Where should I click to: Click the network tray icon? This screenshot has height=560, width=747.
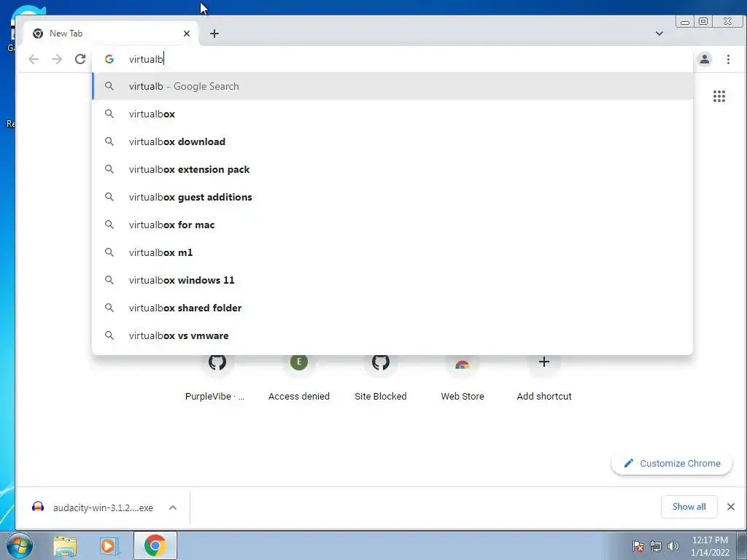click(x=656, y=546)
